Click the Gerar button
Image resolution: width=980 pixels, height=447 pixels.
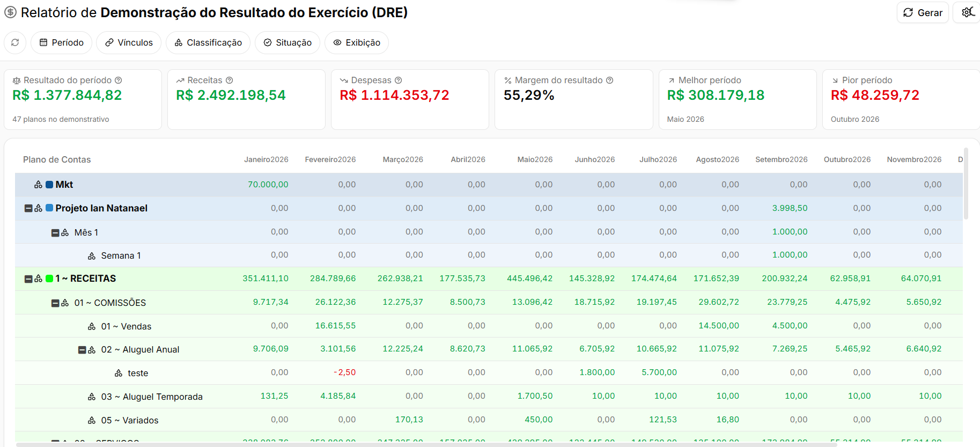tap(923, 12)
